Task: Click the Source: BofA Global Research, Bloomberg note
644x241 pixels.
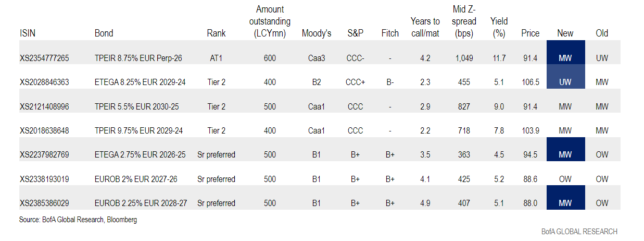Action: (x=78, y=220)
